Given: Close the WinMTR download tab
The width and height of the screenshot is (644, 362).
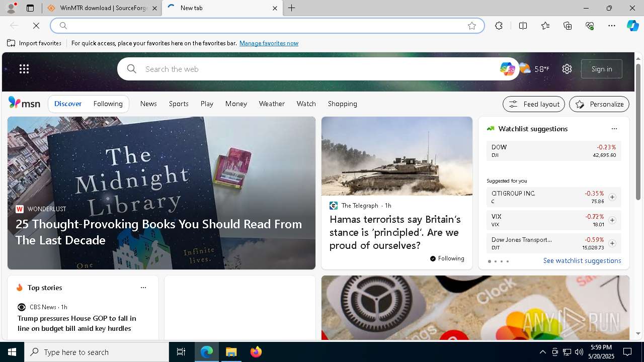Looking at the screenshot, I should (x=154, y=8).
